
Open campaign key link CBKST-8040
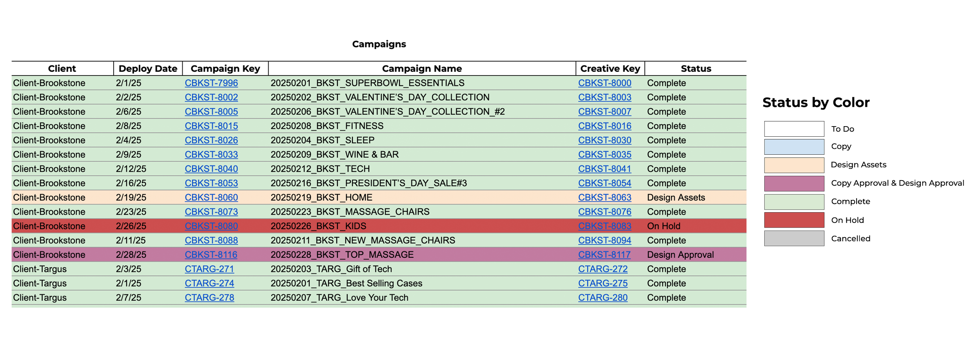pyautogui.click(x=211, y=169)
